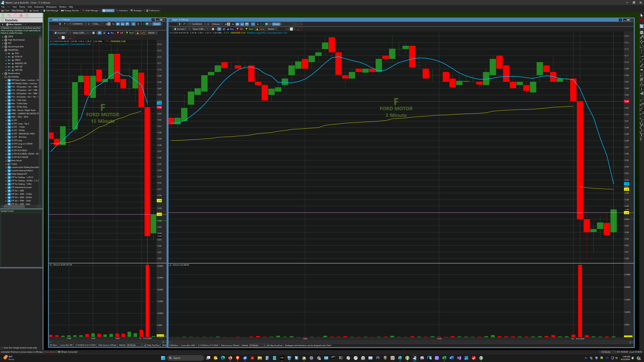Click the symbol input in 3 Minute chart
644x362 pixels.
point(174,24)
